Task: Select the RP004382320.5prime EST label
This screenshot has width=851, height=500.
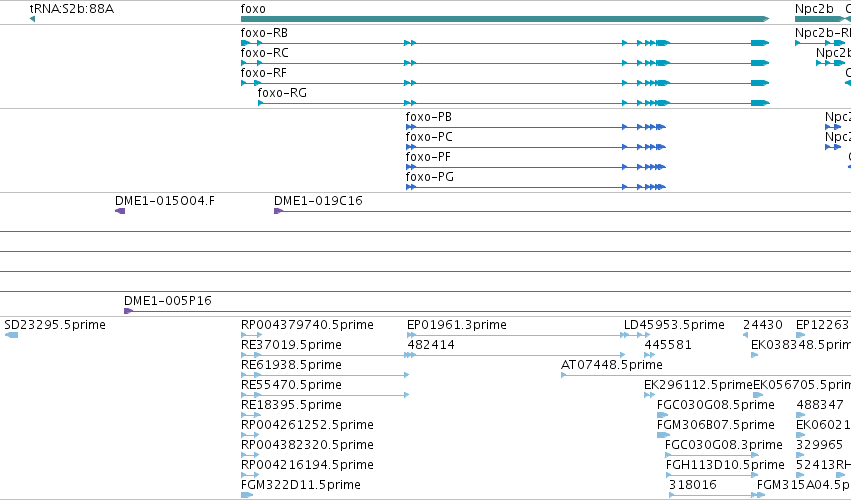Action: (x=307, y=445)
